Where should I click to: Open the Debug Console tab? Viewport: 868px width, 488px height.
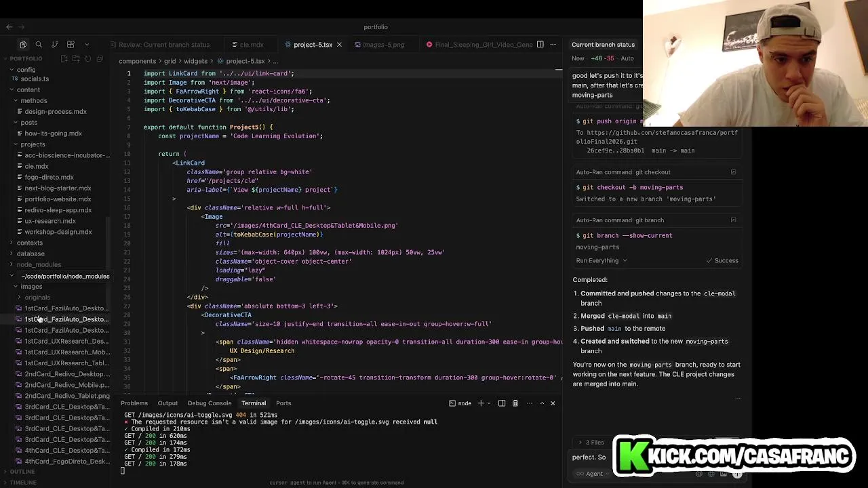[x=210, y=403]
